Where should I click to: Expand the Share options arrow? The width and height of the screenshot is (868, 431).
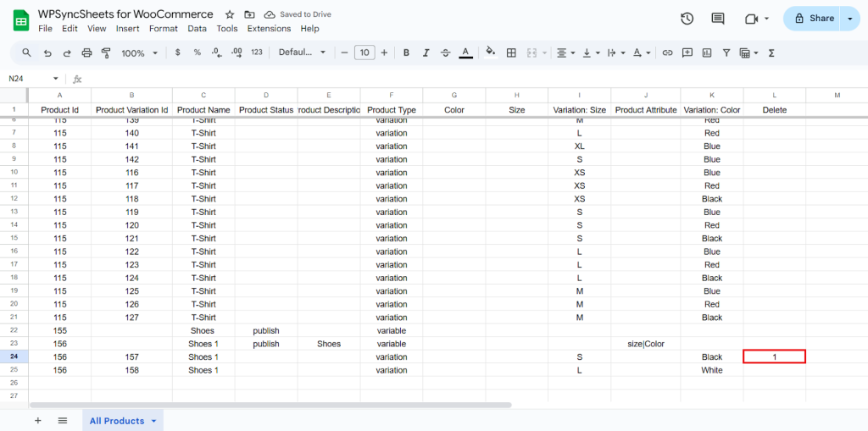[850, 19]
